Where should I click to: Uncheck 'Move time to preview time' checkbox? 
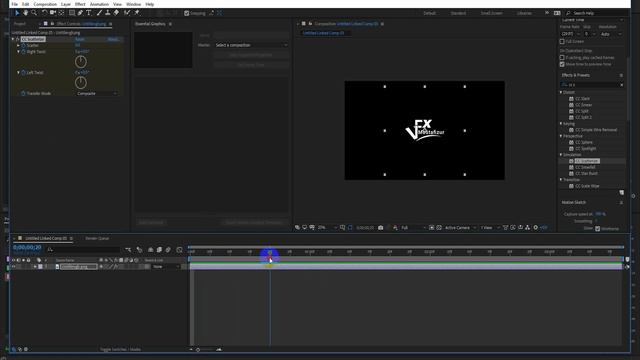pos(562,64)
